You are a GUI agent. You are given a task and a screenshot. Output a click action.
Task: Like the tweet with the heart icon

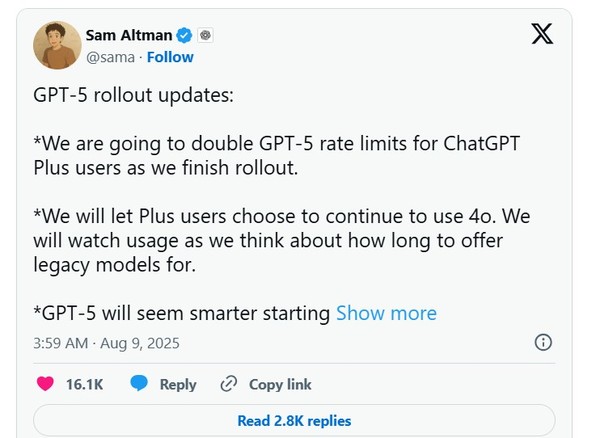45,384
